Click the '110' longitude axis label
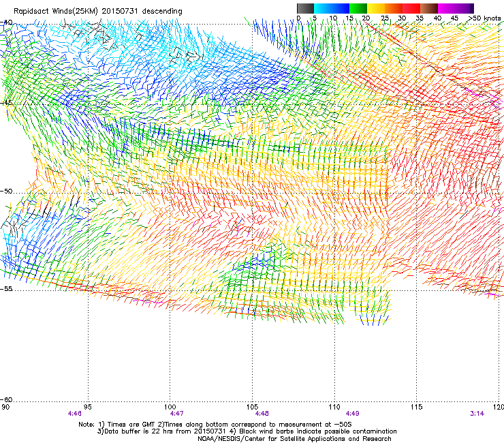504x443 pixels. (x=334, y=407)
